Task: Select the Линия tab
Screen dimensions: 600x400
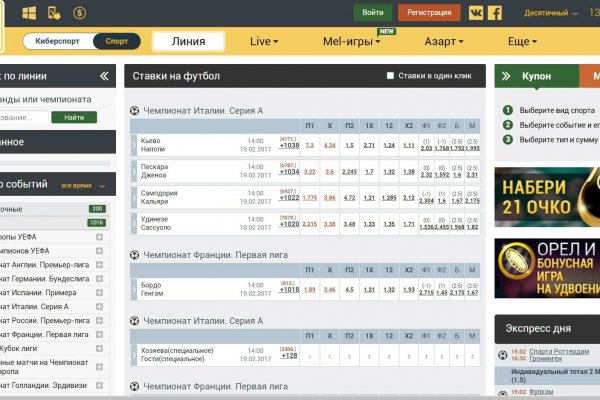Action: click(x=188, y=42)
